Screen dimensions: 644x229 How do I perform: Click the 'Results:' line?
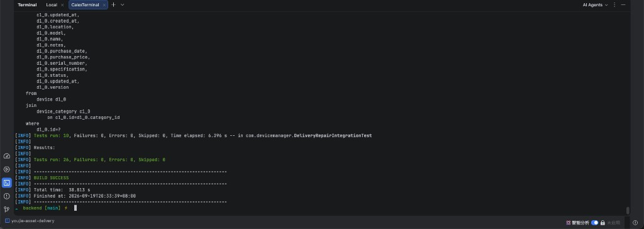pyautogui.click(x=45, y=147)
